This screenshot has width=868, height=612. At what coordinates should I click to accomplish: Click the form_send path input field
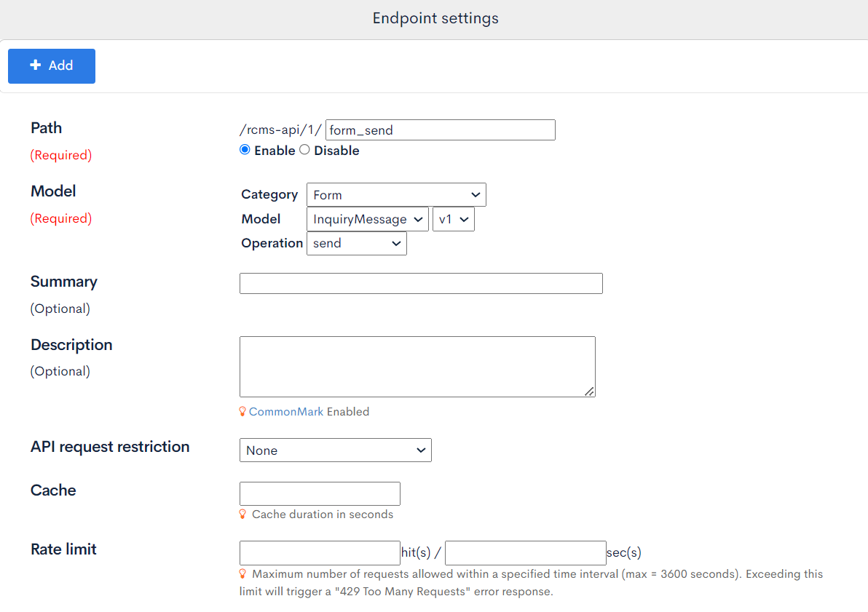coord(440,130)
